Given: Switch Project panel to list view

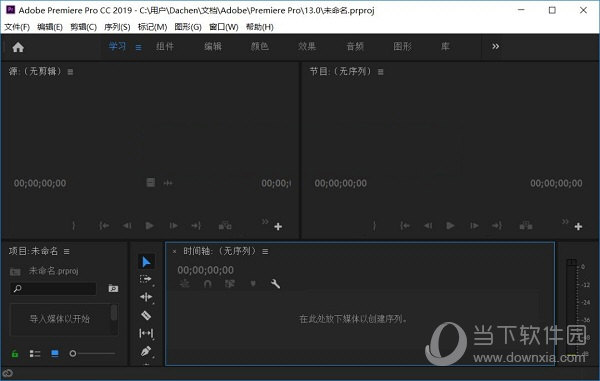Looking at the screenshot, I should pyautogui.click(x=35, y=353).
